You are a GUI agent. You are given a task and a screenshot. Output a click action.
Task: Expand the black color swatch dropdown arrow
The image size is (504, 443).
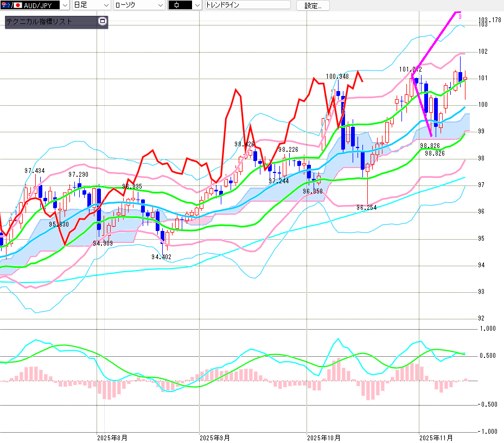pyautogui.click(x=196, y=5)
